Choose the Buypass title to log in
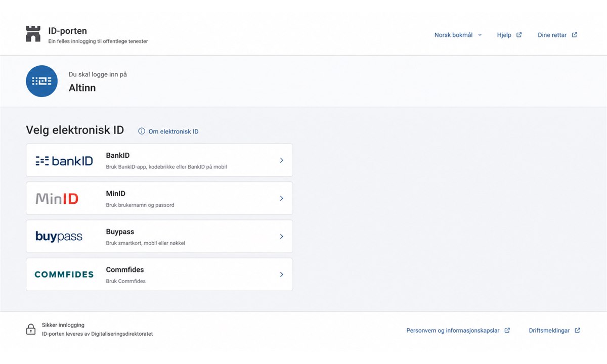This screenshot has width=607, height=364. tap(120, 232)
